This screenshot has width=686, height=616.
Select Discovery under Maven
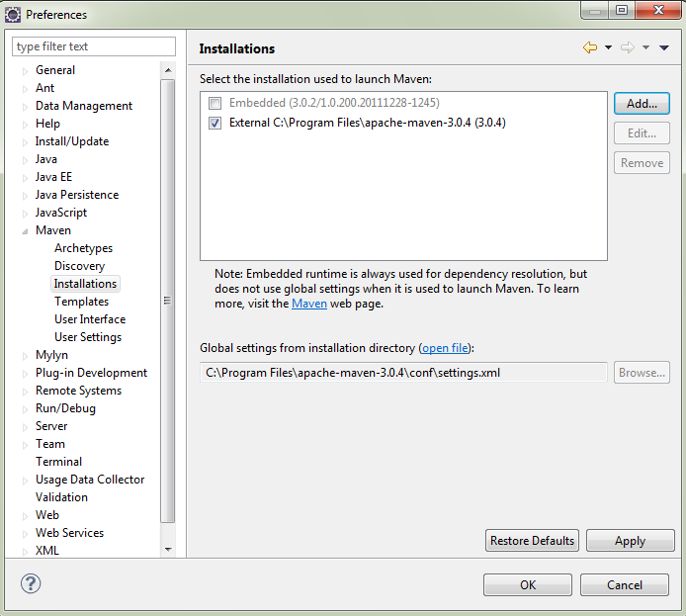pyautogui.click(x=80, y=266)
